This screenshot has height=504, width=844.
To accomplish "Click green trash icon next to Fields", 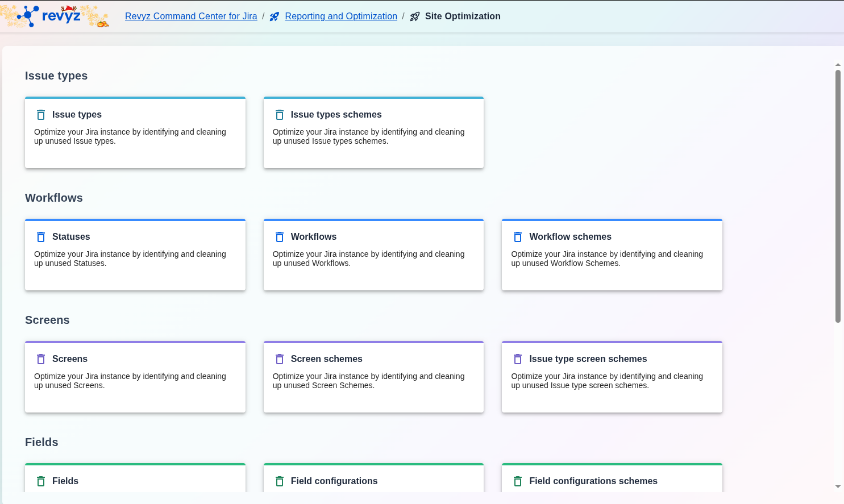I will tap(41, 481).
